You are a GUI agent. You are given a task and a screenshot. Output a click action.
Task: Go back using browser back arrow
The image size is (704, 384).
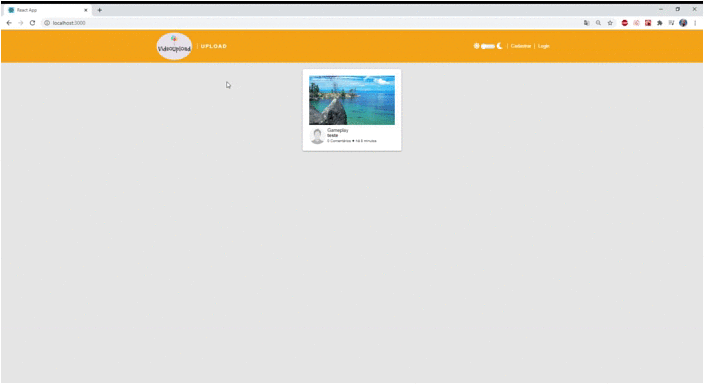pos(9,23)
